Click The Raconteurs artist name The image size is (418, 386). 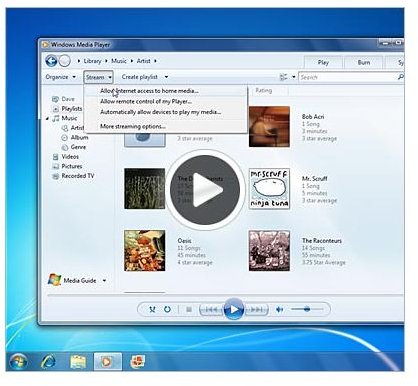click(x=322, y=241)
